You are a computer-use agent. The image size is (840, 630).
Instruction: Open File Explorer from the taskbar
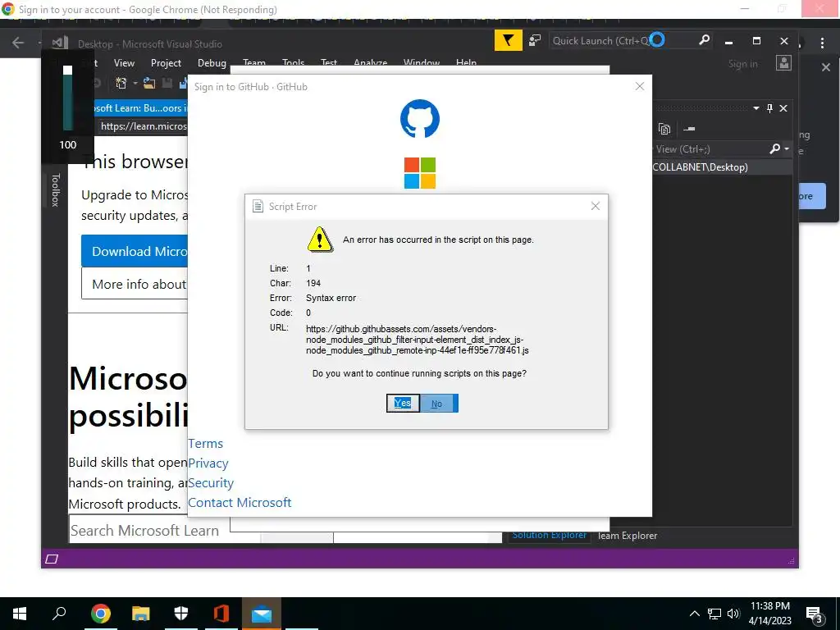(141, 614)
